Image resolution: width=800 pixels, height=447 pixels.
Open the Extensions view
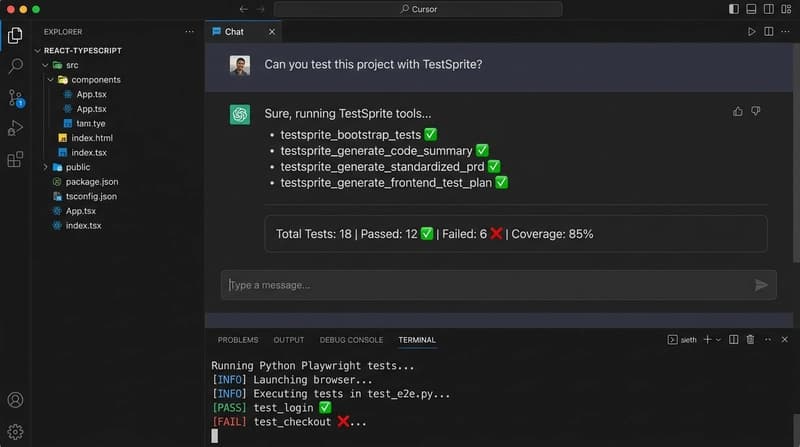click(x=15, y=159)
